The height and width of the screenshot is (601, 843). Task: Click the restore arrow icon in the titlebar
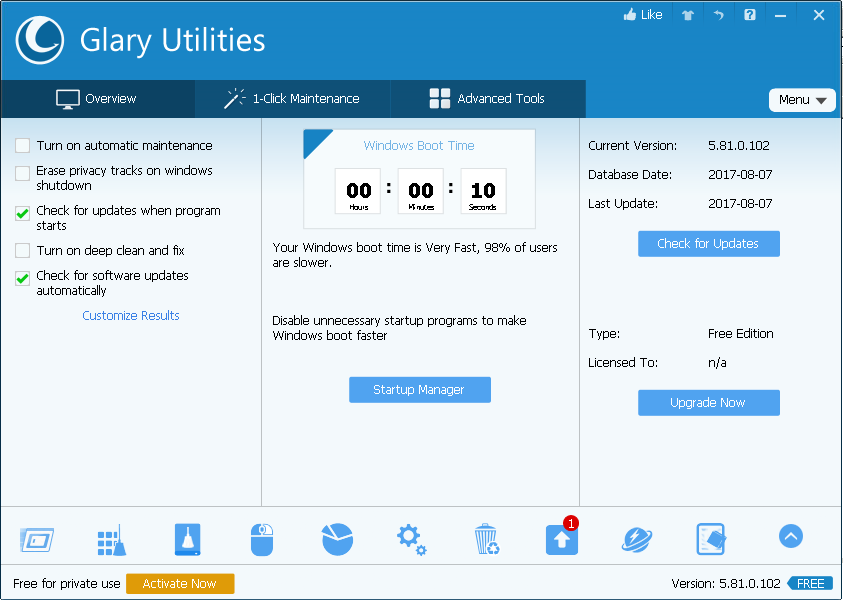point(718,14)
